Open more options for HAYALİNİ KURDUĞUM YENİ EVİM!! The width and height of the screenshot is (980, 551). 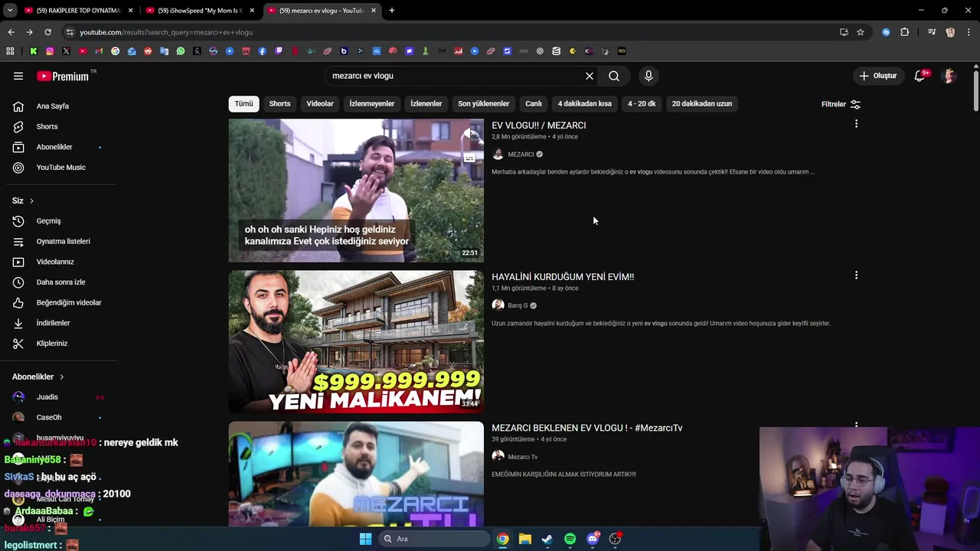[x=856, y=275]
